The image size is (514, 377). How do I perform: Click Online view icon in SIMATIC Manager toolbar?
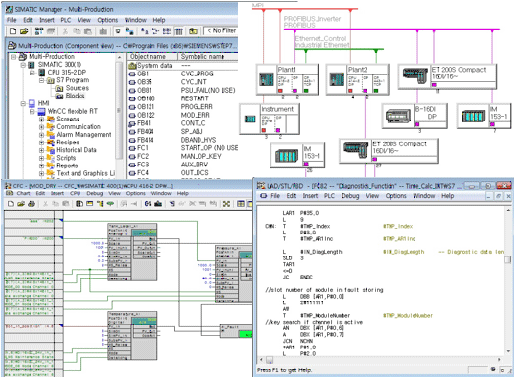coord(129,31)
